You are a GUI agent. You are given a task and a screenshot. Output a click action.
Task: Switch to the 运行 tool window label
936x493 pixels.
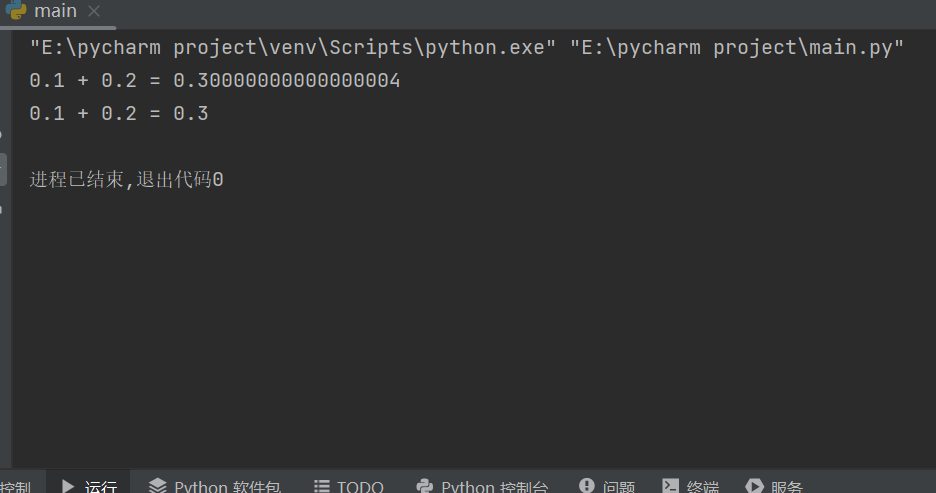pos(100,487)
